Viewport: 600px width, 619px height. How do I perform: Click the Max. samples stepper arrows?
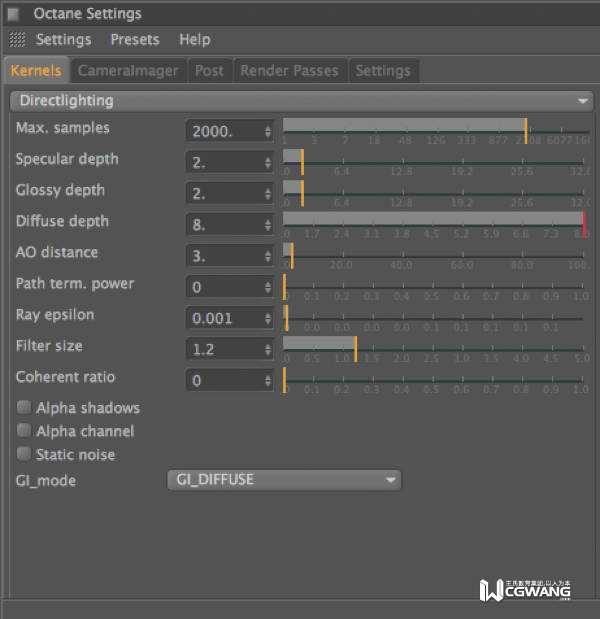(x=268, y=131)
